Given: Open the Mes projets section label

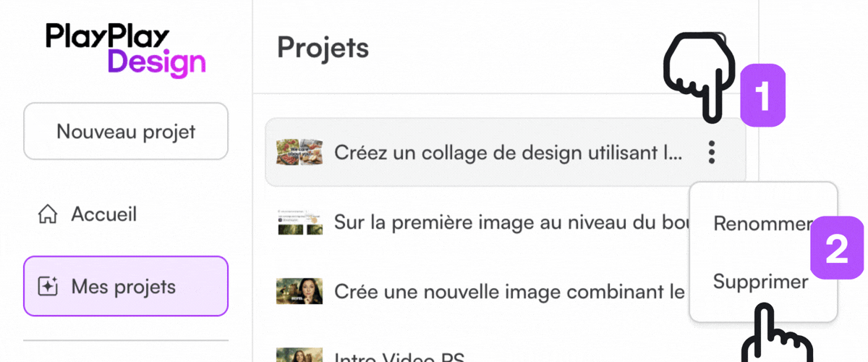Looking at the screenshot, I should (123, 287).
